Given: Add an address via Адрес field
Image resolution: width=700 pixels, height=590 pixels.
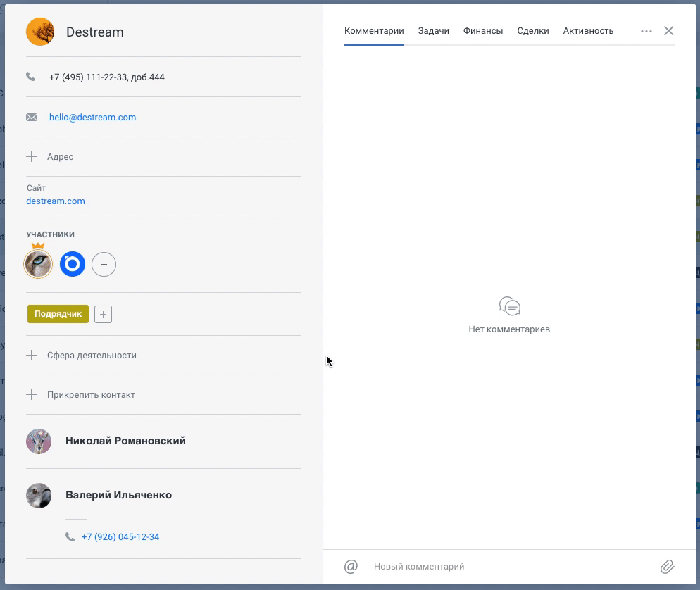Looking at the screenshot, I should pyautogui.click(x=61, y=156).
